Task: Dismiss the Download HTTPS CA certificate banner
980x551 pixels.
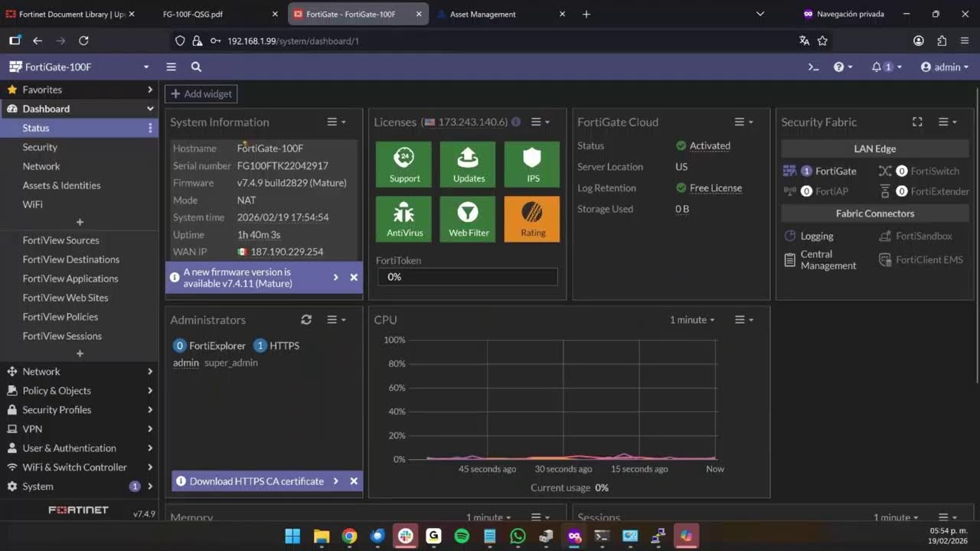Action: click(354, 481)
